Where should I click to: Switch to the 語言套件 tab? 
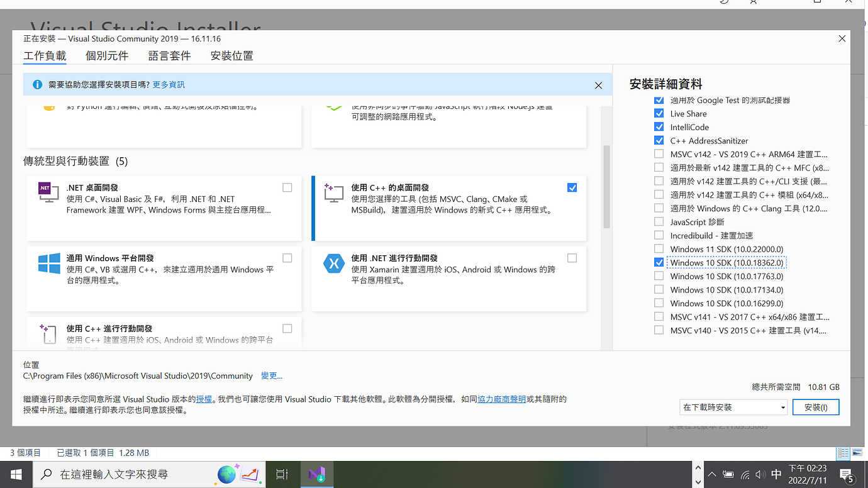tap(169, 56)
